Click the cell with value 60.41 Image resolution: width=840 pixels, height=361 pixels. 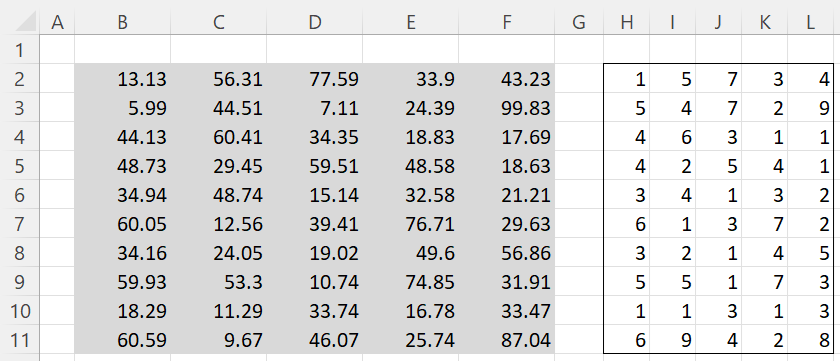(x=219, y=137)
